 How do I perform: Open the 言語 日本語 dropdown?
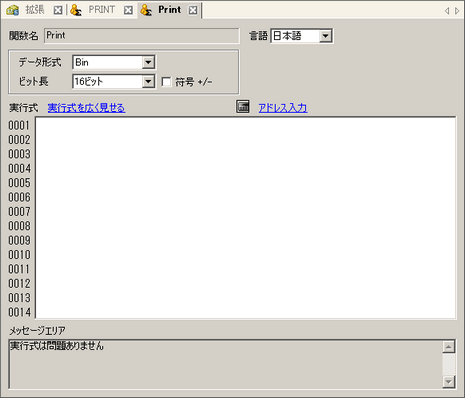coord(325,36)
